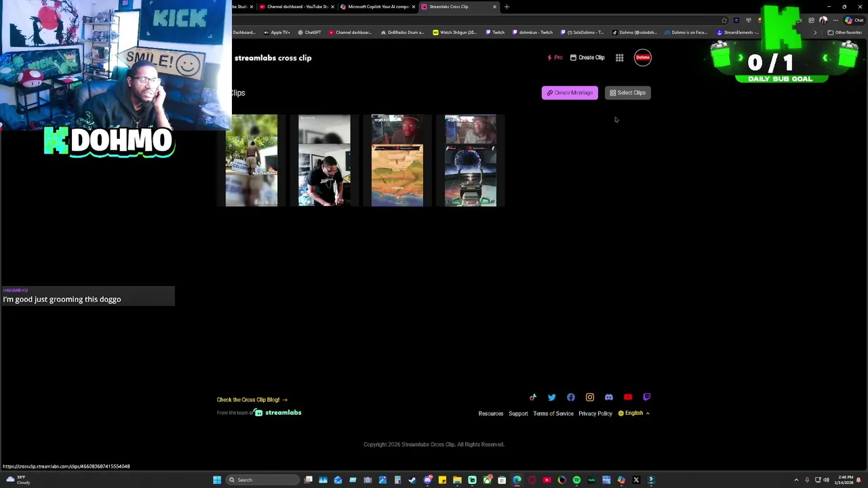
Task: Click the volume icon in system tray
Action: [826, 480]
